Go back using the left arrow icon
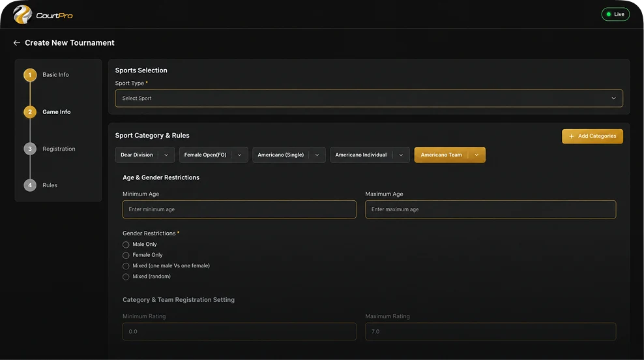The image size is (644, 360). point(16,43)
